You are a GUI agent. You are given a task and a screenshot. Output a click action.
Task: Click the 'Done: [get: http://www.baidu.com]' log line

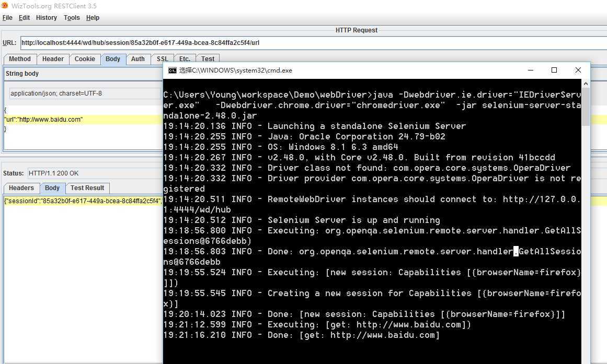click(x=302, y=335)
